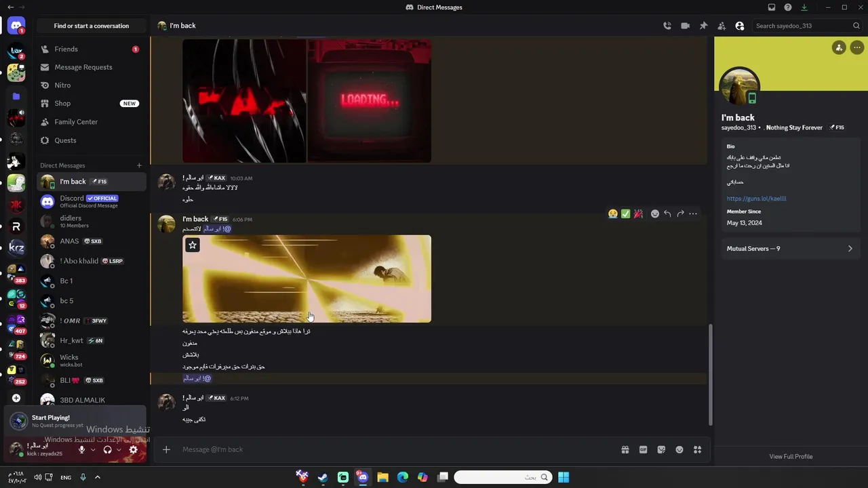Open ANAS direct message
Image resolution: width=868 pixels, height=488 pixels.
pyautogui.click(x=92, y=241)
